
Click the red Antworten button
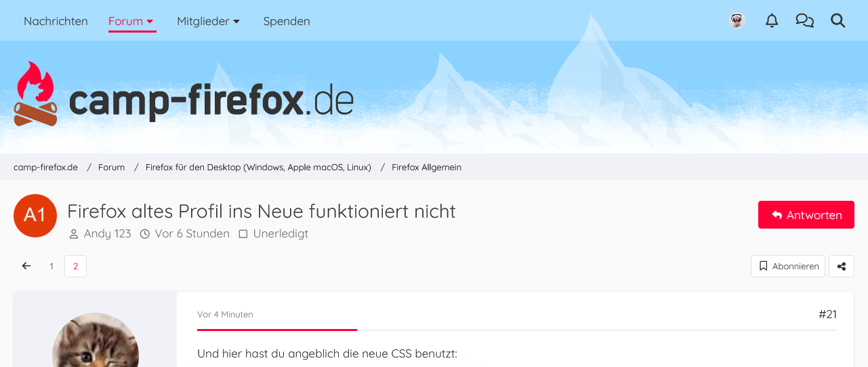pos(806,215)
